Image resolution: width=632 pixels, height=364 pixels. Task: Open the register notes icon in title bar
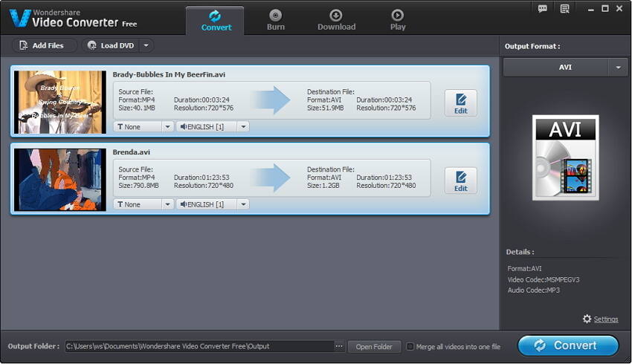point(564,8)
